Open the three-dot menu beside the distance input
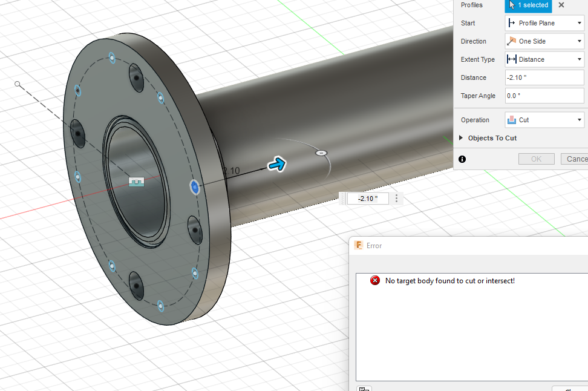 396,198
